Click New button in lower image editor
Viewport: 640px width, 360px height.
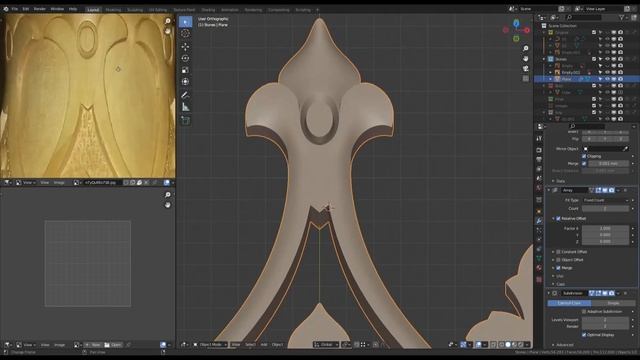pos(93,345)
